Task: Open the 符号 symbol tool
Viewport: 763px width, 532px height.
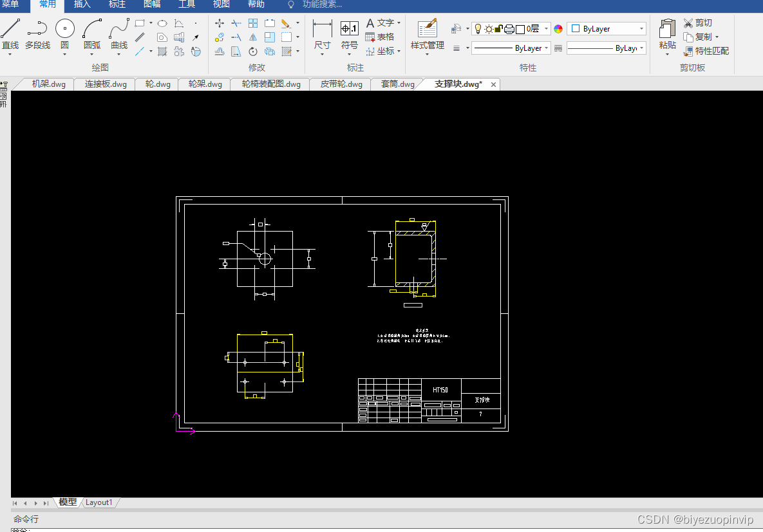Action: point(350,34)
